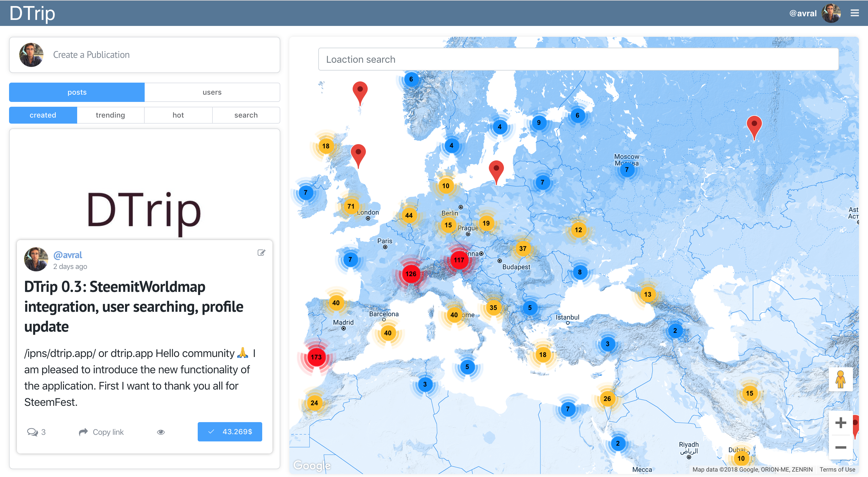Click the blue 8 cluster marker
Screen dimensions: 868x477
(580, 272)
